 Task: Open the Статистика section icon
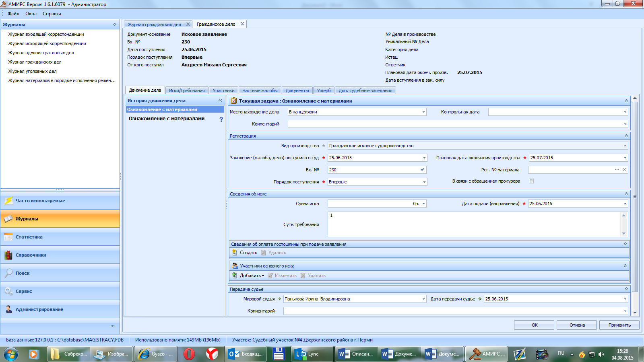(8, 237)
